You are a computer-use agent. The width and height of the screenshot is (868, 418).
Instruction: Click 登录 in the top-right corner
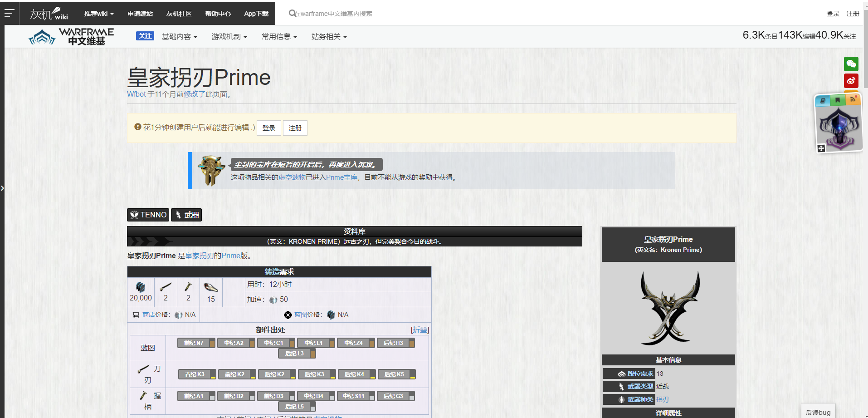(x=833, y=14)
